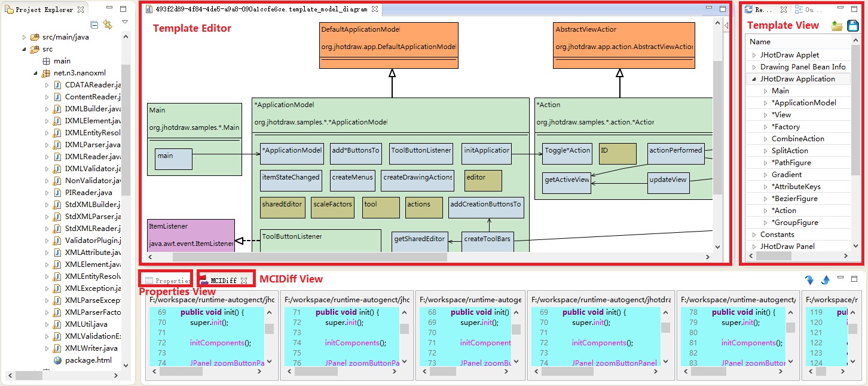The height and width of the screenshot is (386, 868).
Task: Select SplitAction in Template View
Action: tap(790, 151)
